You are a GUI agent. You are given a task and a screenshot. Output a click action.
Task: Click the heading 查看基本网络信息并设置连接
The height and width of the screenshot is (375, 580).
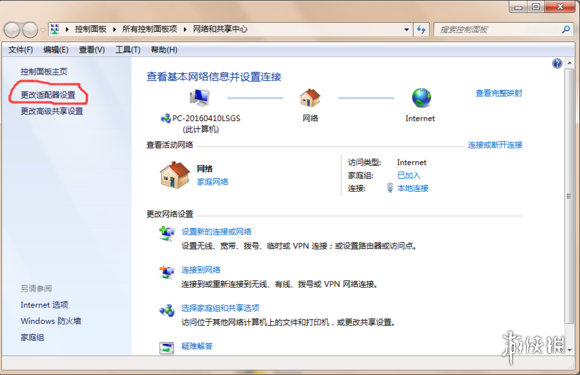[214, 77]
